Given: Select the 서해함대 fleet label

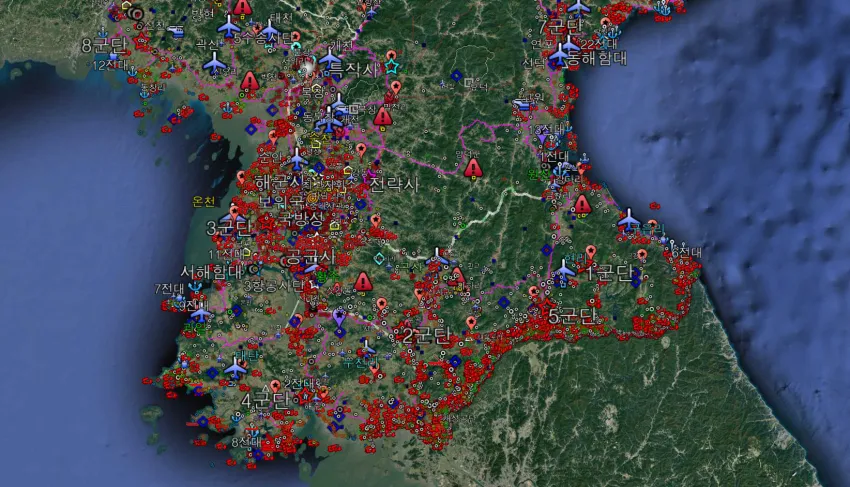Looking at the screenshot, I should (212, 271).
